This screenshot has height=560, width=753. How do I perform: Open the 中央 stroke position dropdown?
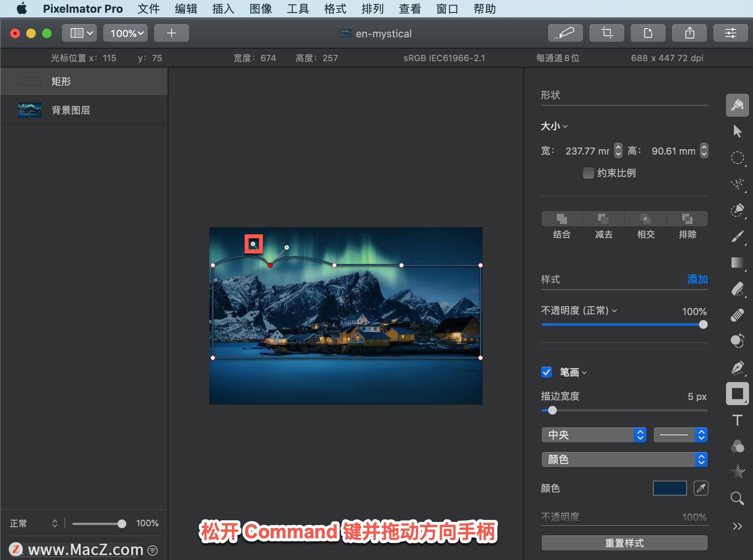pyautogui.click(x=594, y=435)
